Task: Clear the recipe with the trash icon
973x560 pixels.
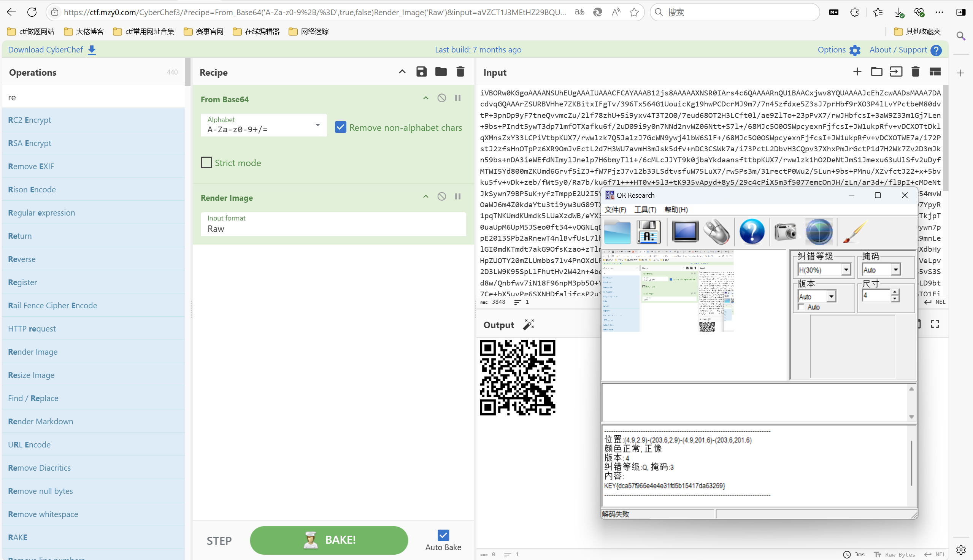Action: 460,72
